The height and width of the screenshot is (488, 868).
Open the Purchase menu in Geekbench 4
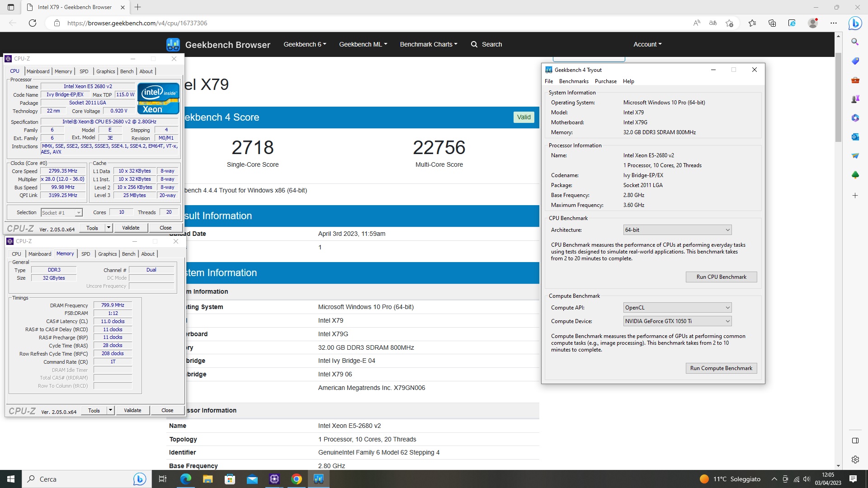pyautogui.click(x=606, y=81)
